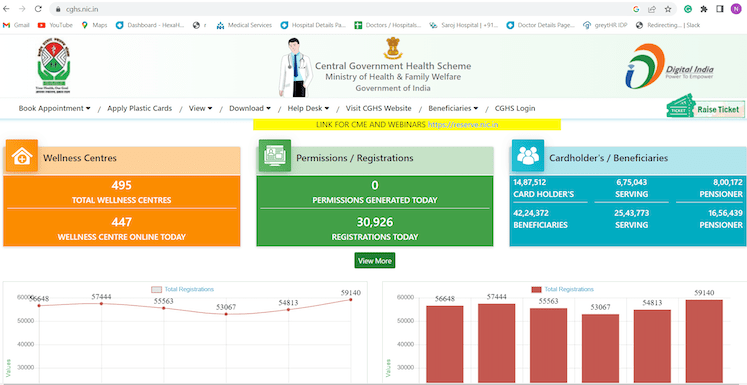Open the Dashboard - HexaH bookmark
Image resolution: width=747 pixels, height=385 pixels.
(x=150, y=25)
